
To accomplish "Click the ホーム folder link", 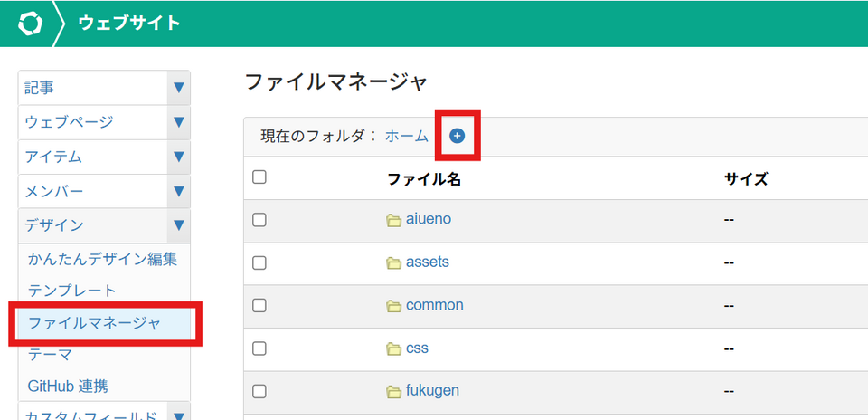I will [x=407, y=136].
